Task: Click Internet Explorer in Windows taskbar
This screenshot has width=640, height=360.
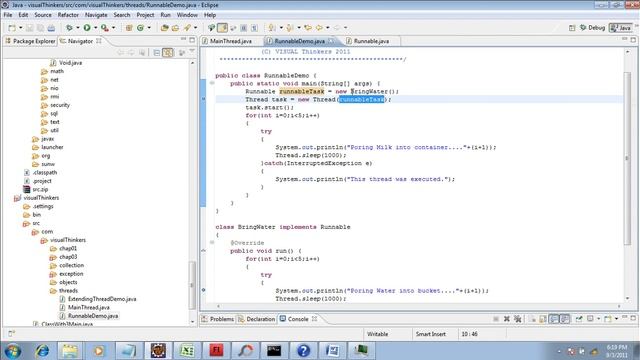Action: click(x=42, y=350)
